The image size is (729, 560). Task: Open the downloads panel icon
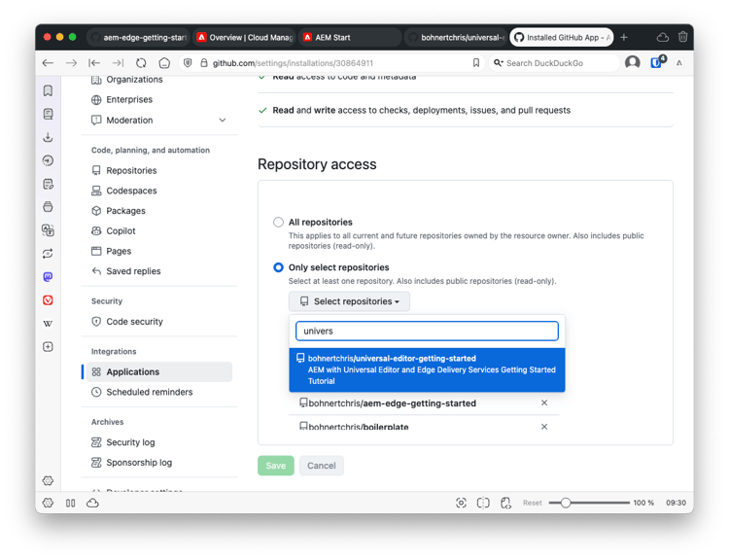[x=48, y=137]
